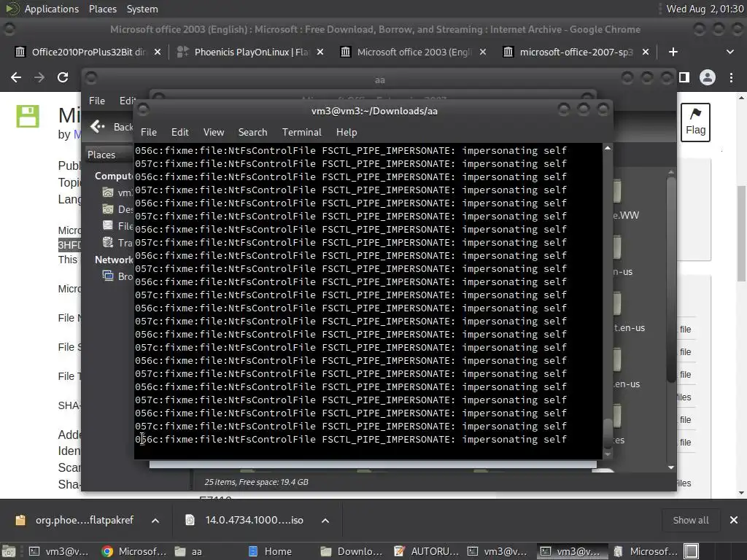This screenshot has height=560, width=747.
Task: Open the terminal Help menu
Action: pyautogui.click(x=347, y=133)
